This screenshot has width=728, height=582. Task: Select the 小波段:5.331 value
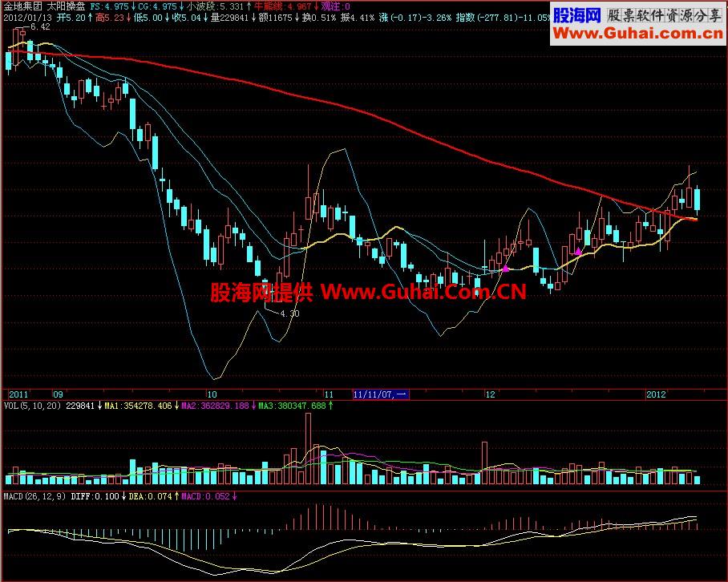215,6
